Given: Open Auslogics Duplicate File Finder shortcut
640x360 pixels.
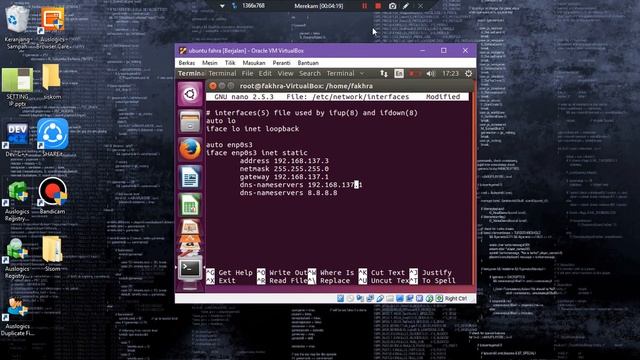Looking at the screenshot, I should click(x=17, y=317).
